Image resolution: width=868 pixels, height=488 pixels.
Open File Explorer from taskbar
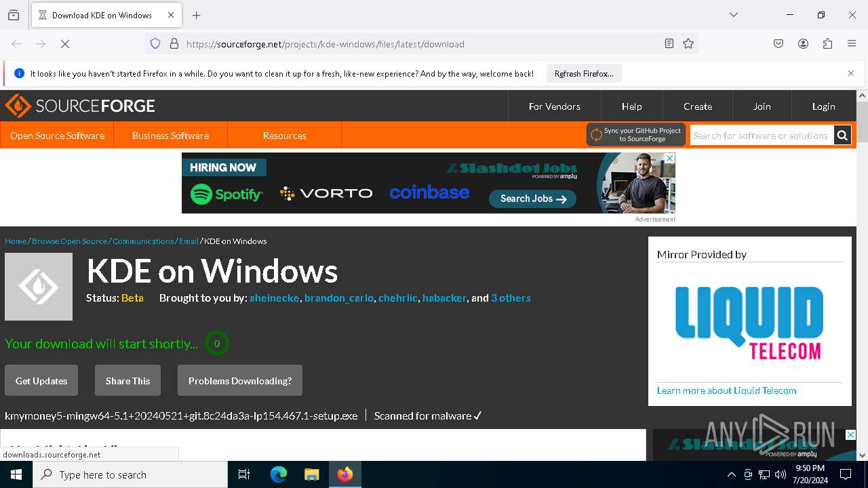pyautogui.click(x=311, y=474)
